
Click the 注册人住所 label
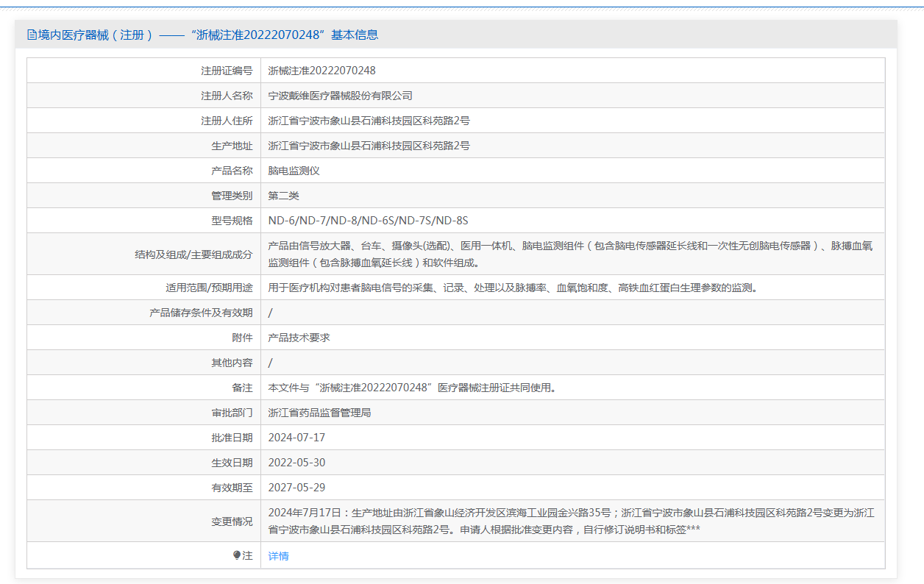pyautogui.click(x=227, y=121)
